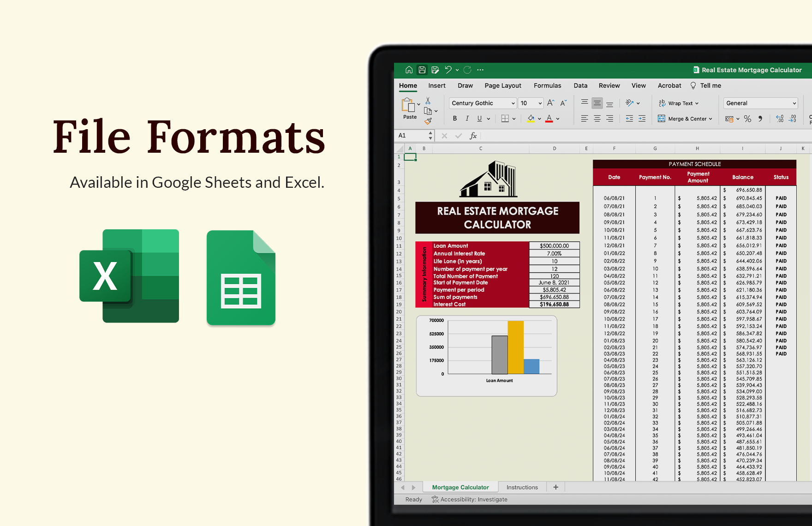Switch to the Formulas ribbon tab
Viewport: 812px width, 526px height.
click(x=548, y=85)
